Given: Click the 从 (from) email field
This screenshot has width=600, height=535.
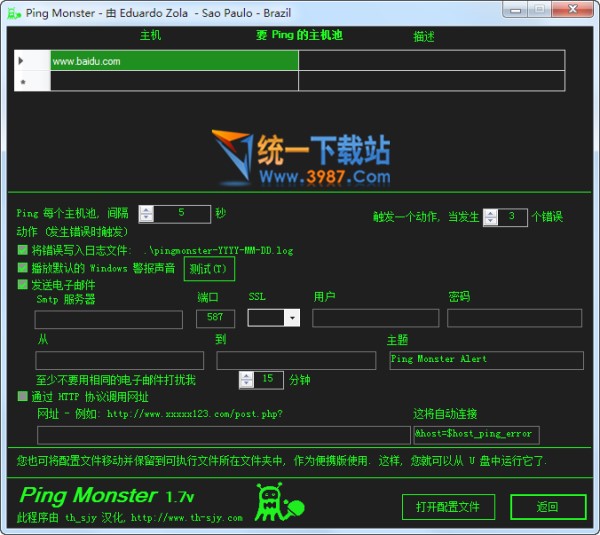Looking at the screenshot, I should pyautogui.click(x=119, y=360).
